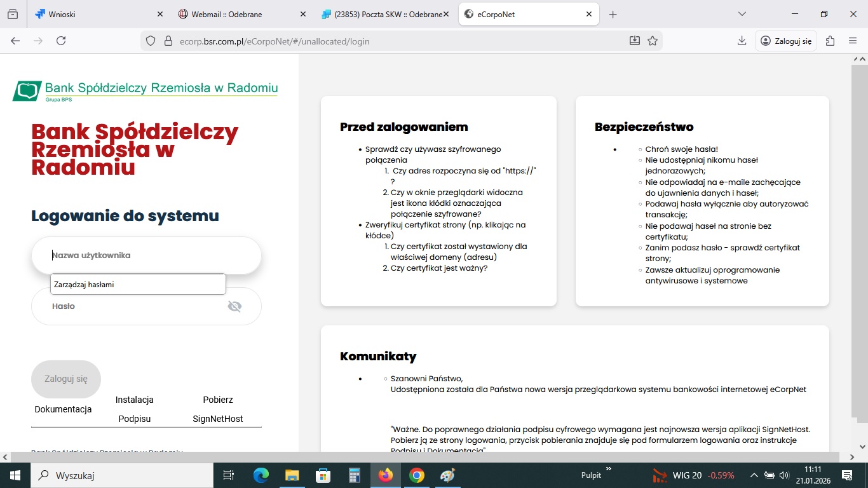Open the network tray icon

(769, 475)
